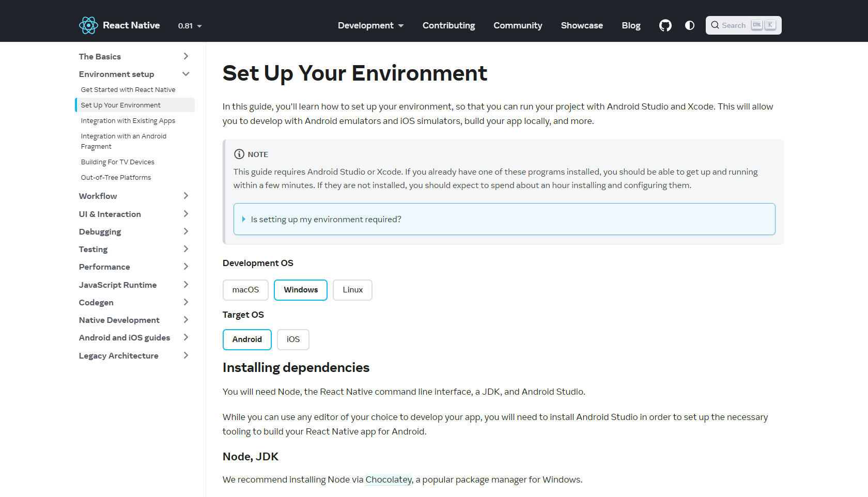Choose iOS as the Target OS
This screenshot has width=868, height=497.
coord(293,339)
